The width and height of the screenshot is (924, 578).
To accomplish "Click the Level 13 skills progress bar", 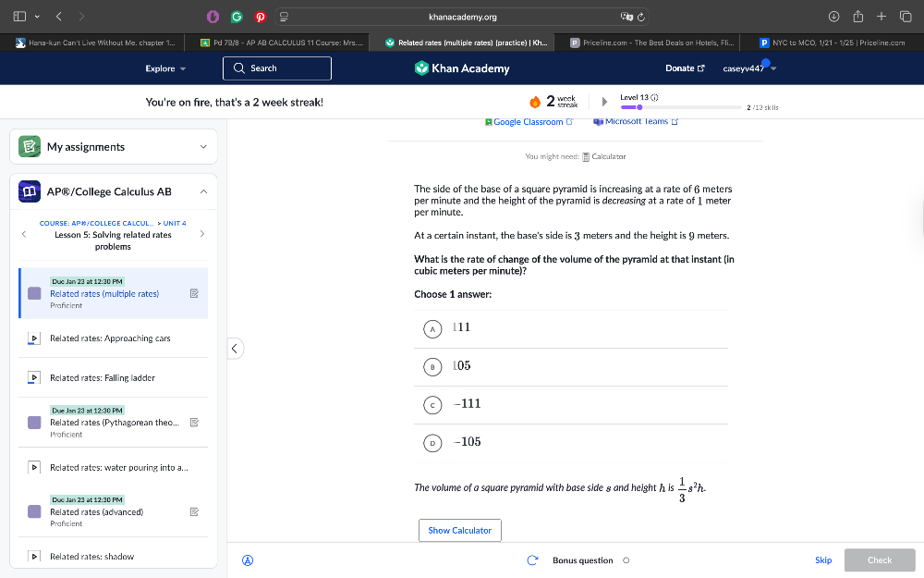I will click(681, 106).
